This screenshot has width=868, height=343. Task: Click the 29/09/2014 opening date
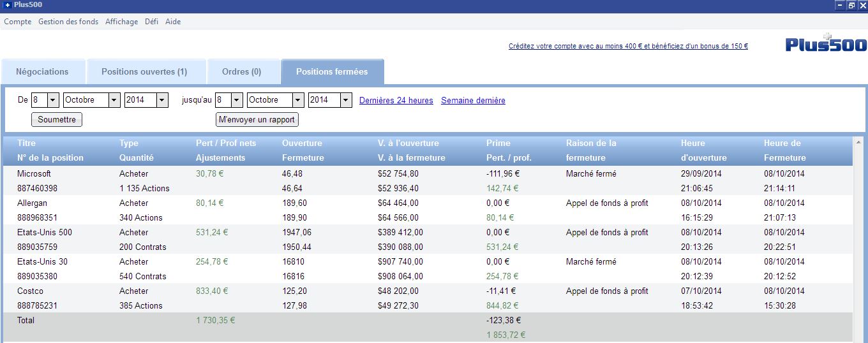pyautogui.click(x=701, y=173)
